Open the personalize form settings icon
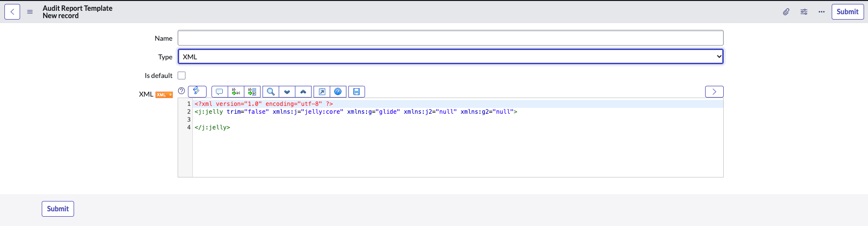The height and width of the screenshot is (226, 868). 804,12
